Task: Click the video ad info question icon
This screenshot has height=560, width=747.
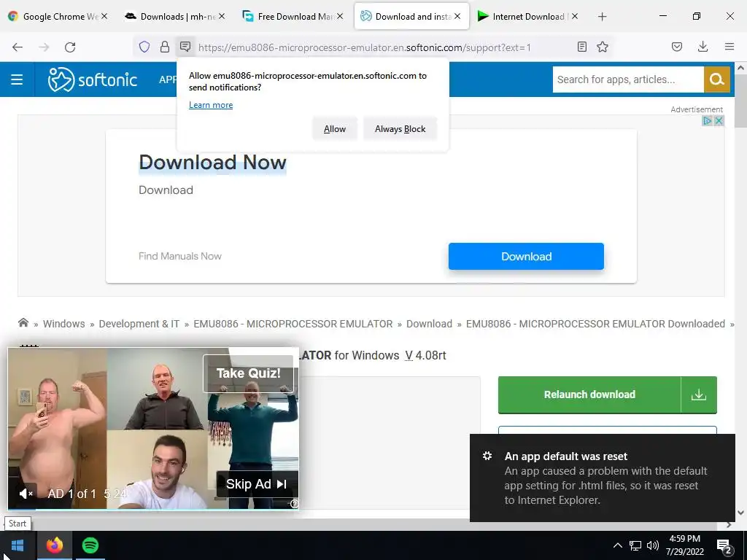Action: click(x=295, y=504)
